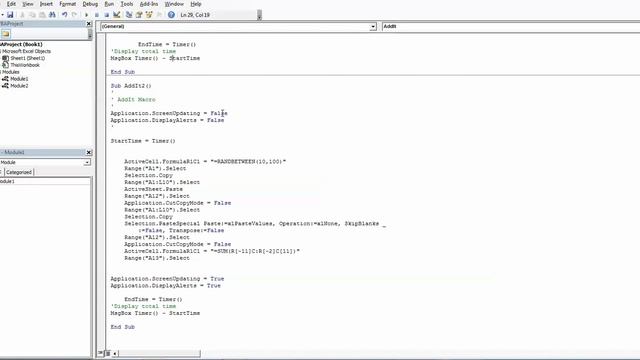Open the Module object dropdown in Properties
This screenshot has height=360, width=640.
coord(87,162)
